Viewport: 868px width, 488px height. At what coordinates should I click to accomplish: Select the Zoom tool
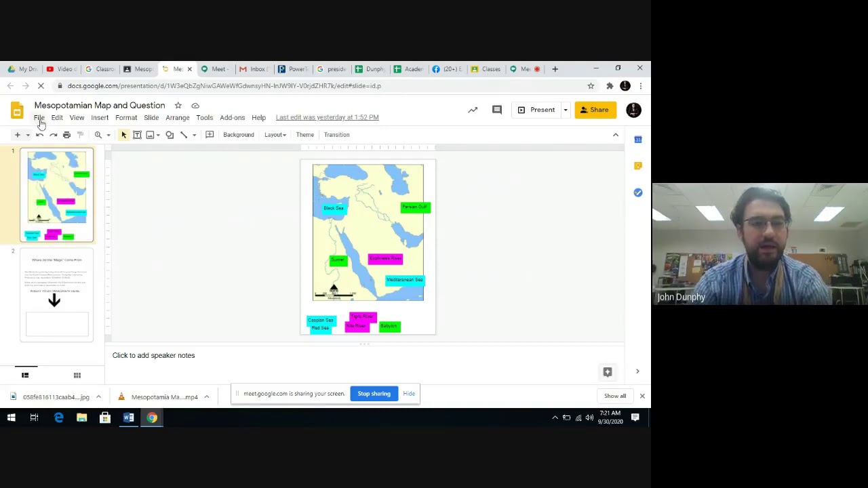[x=98, y=135]
